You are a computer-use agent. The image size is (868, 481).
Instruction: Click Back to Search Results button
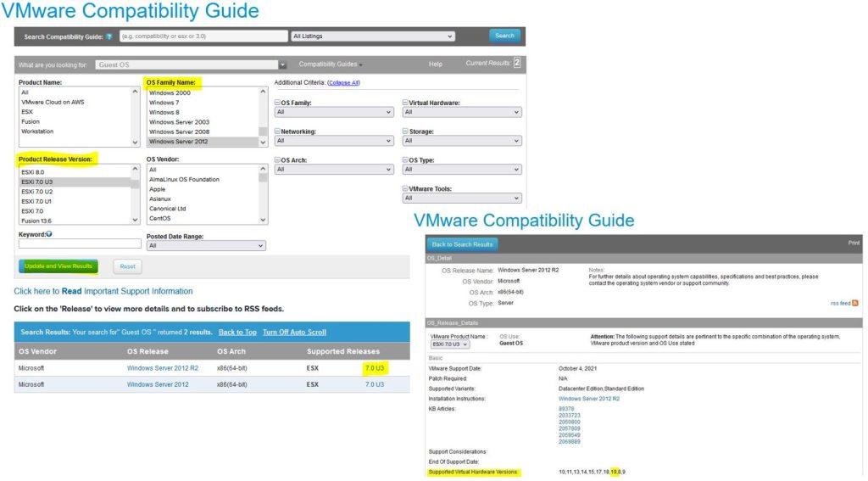pos(462,244)
